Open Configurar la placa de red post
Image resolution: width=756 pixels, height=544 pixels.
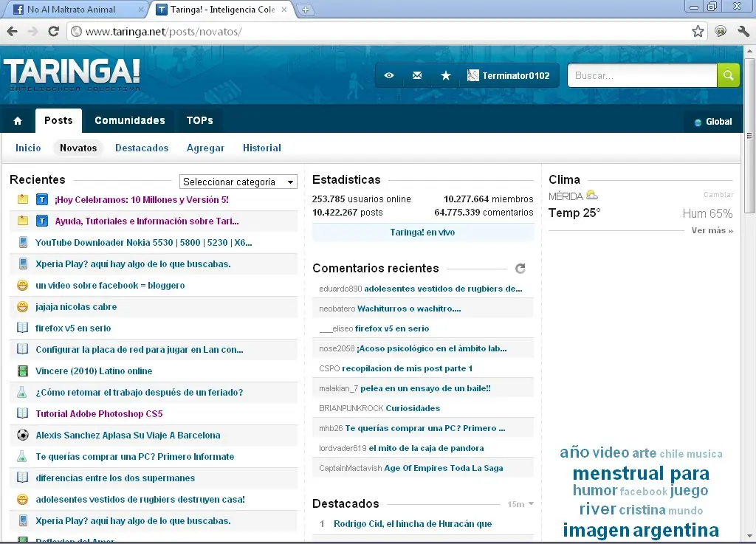pos(140,349)
